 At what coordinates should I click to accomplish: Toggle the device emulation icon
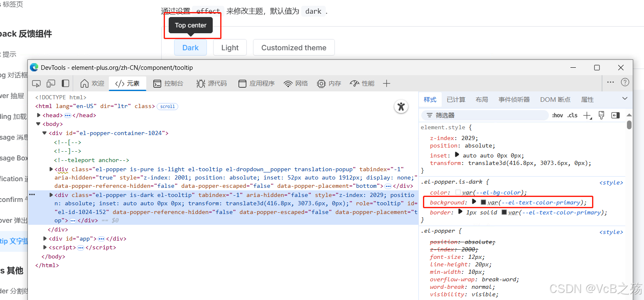[x=50, y=84]
